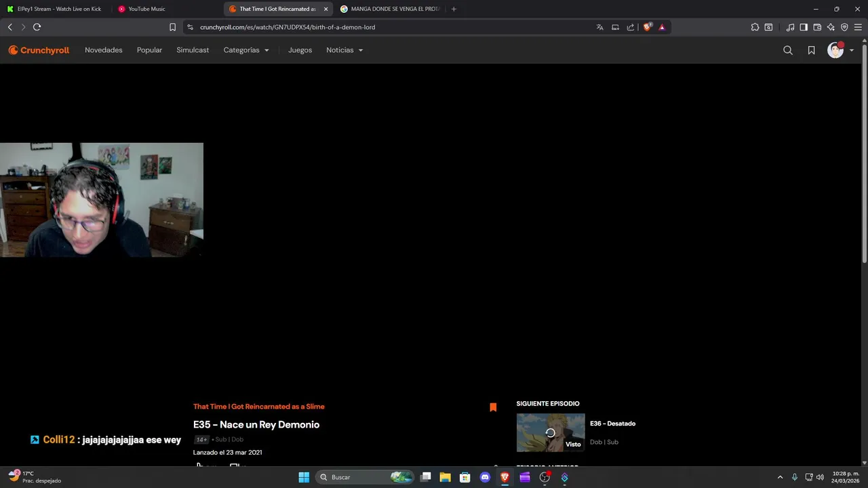
Task: Open site settings icon in address bar
Action: [x=191, y=27]
